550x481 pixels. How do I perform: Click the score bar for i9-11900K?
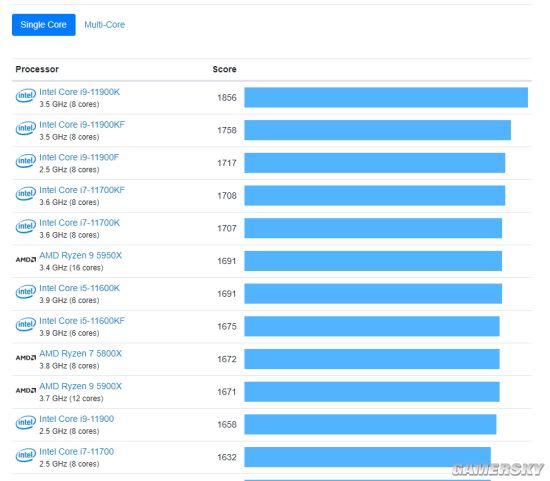coord(386,97)
